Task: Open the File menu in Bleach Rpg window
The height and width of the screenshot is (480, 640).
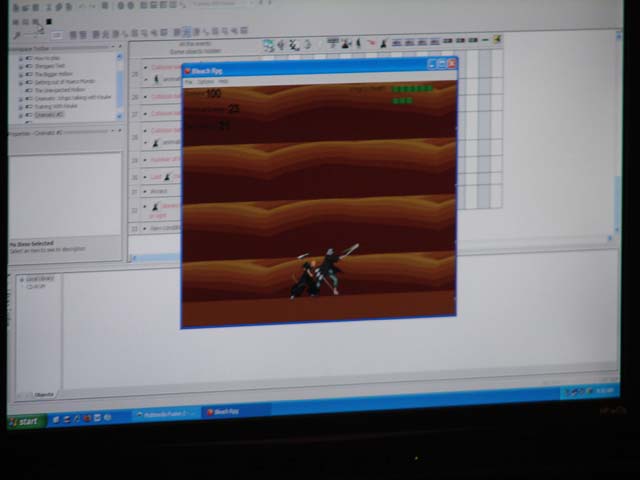Action: (188, 81)
